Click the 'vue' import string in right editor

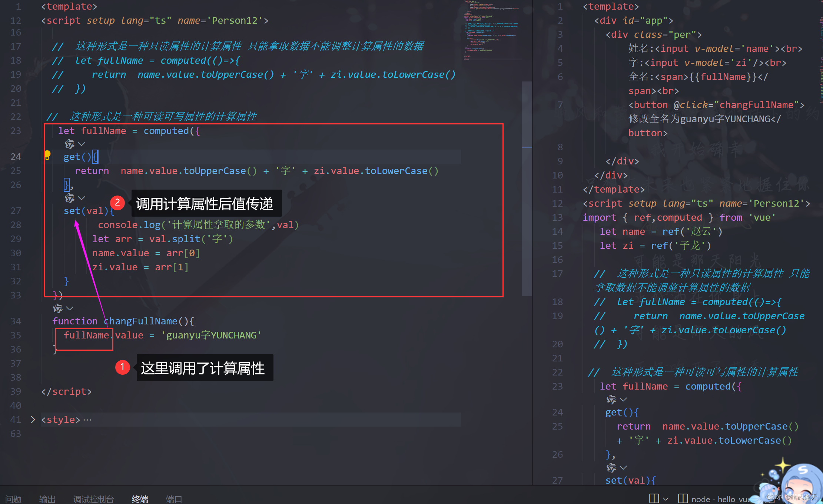click(762, 217)
